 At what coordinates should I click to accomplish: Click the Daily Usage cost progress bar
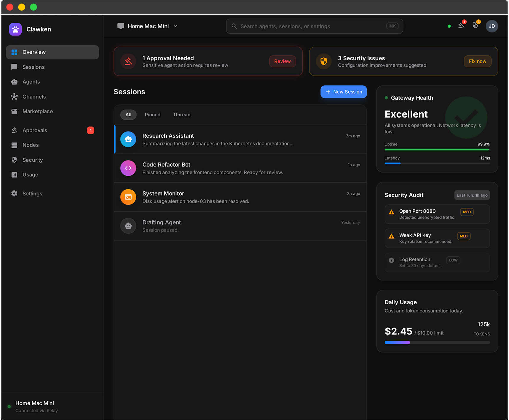[x=437, y=342]
